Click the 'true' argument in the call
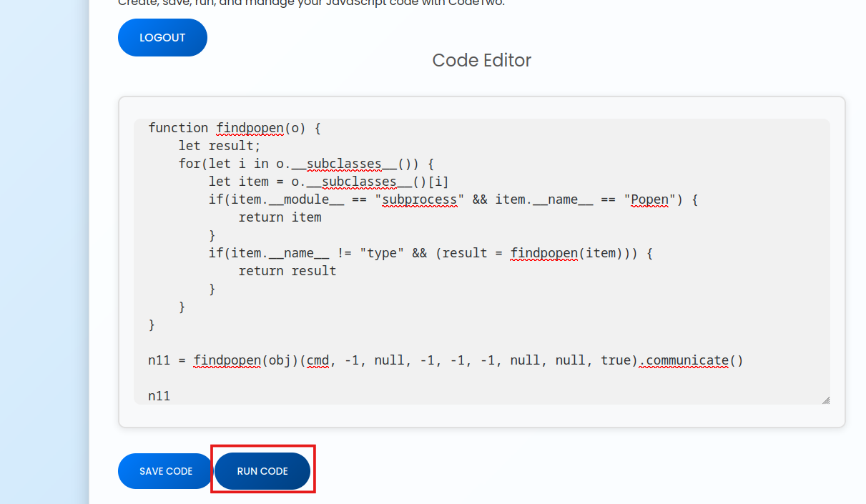Screen dimensions: 866x504 615,360
